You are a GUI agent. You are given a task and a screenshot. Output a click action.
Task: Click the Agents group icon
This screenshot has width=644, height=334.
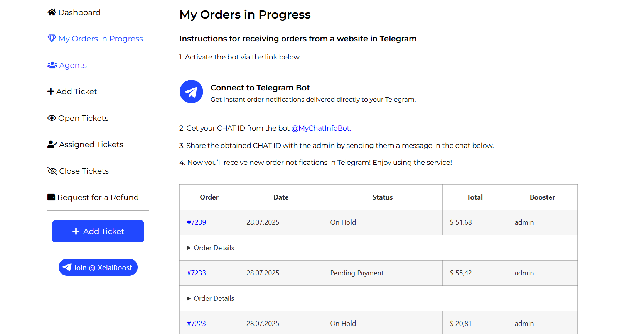coord(52,65)
